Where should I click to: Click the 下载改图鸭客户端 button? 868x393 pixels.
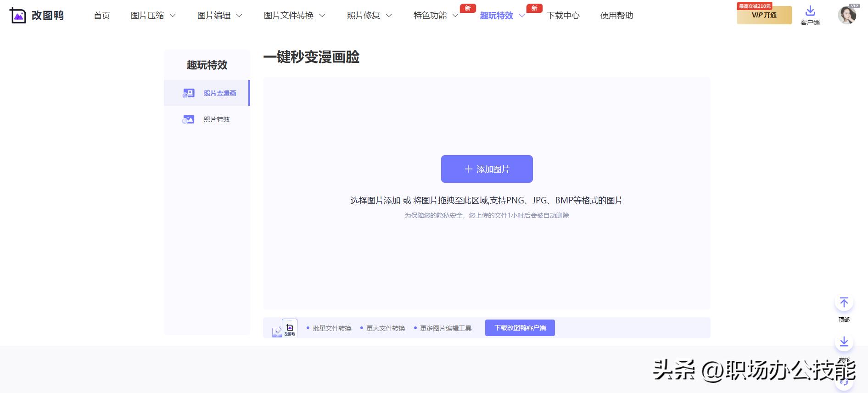pos(520,328)
